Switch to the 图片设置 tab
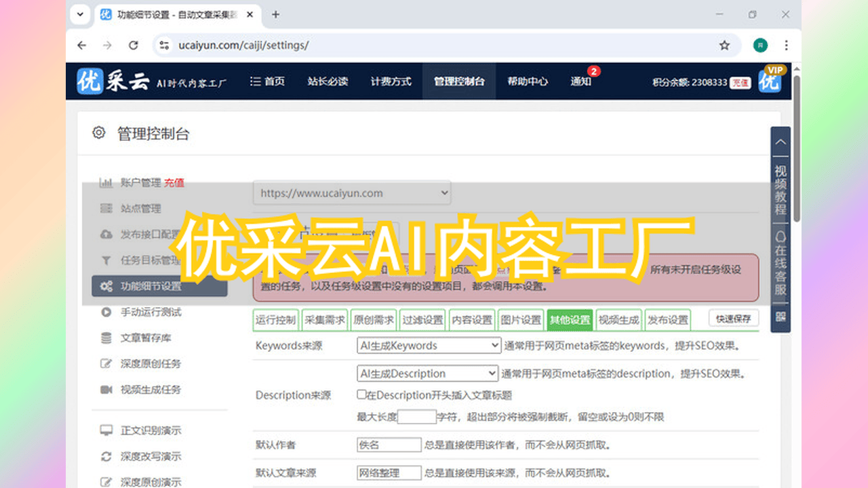Viewport: 868px width, 488px height. click(x=521, y=320)
